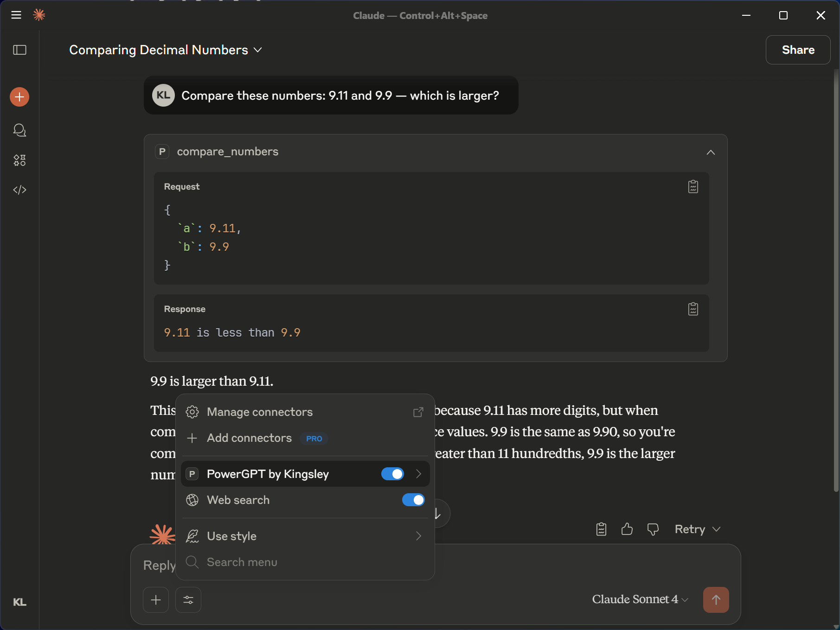Choose PowerGPT by Kingsley in the menu
Viewport: 840px width, 630px height.
(x=305, y=474)
